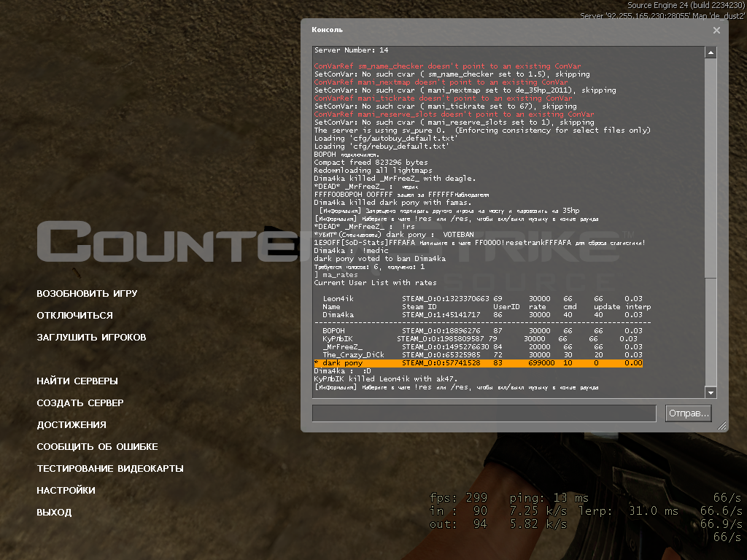Viewport: 747px width, 560px height.
Task: Click 'Dima4ka killed _MrFreeZ_ with deagle.' line
Action: pos(395,178)
